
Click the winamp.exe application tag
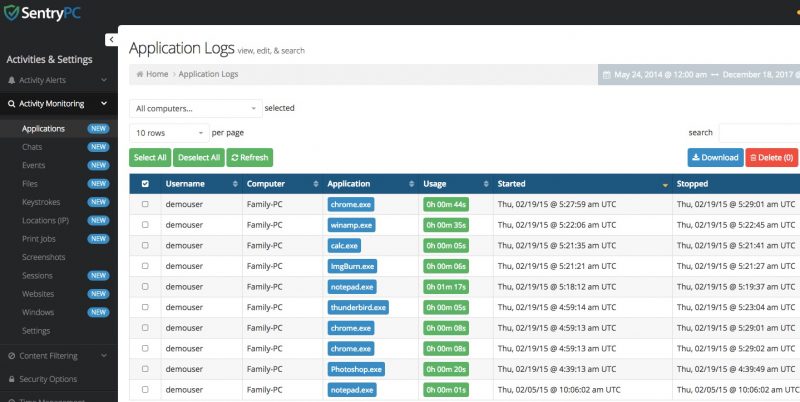point(352,225)
